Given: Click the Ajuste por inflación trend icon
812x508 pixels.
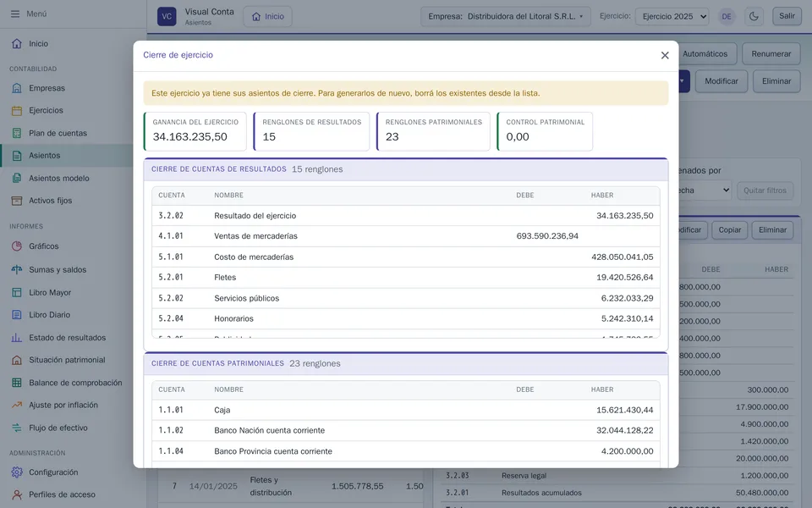Looking at the screenshot, I should (x=17, y=405).
